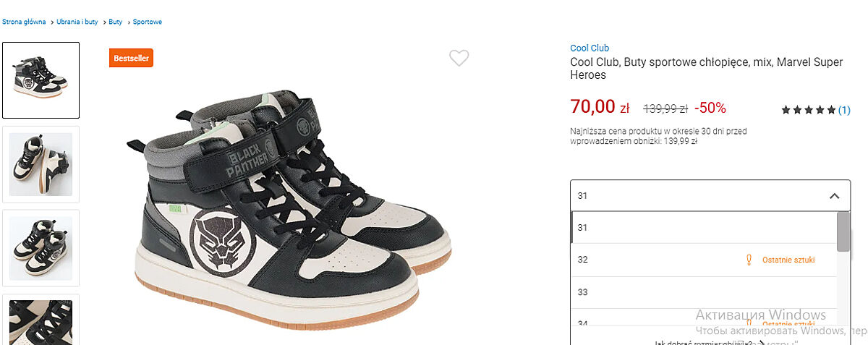Click the size list scrollbar handle
The image size is (868, 345).
coord(843,231)
